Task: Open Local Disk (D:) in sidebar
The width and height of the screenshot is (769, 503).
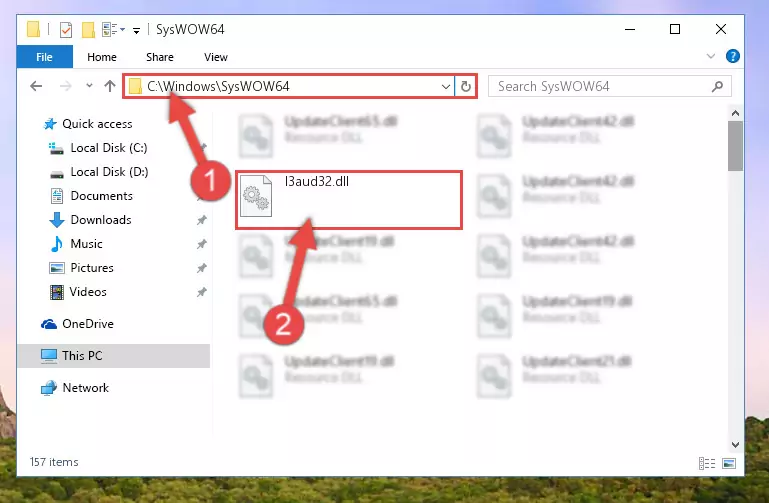Action: point(109,172)
